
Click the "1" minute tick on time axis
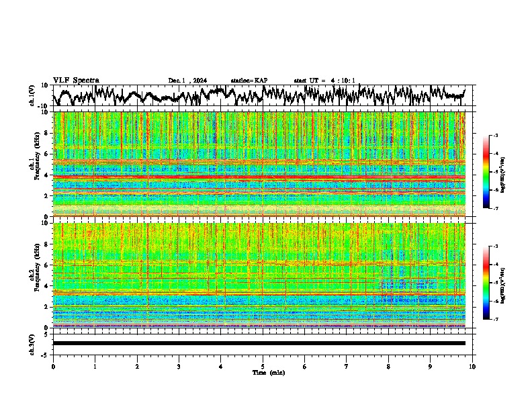(95, 367)
